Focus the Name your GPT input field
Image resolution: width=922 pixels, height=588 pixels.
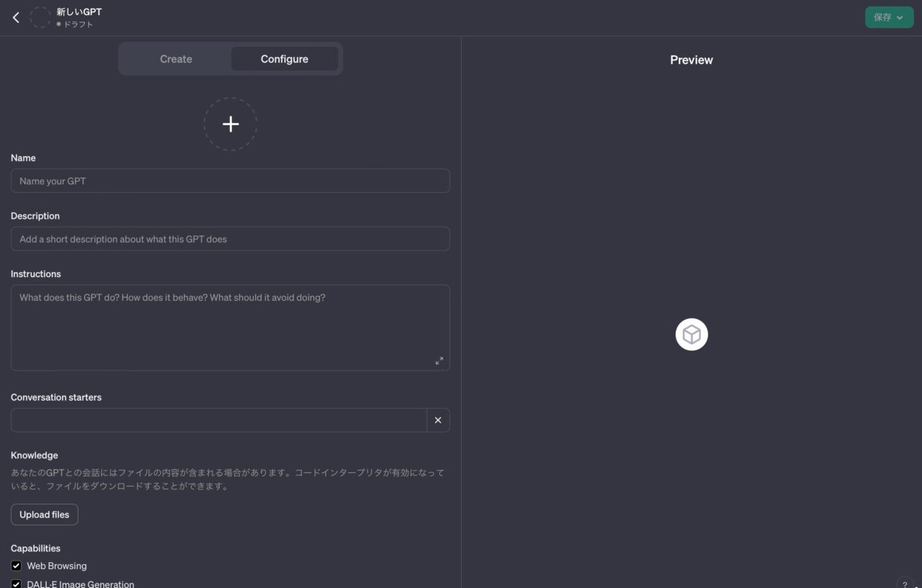[230, 181]
